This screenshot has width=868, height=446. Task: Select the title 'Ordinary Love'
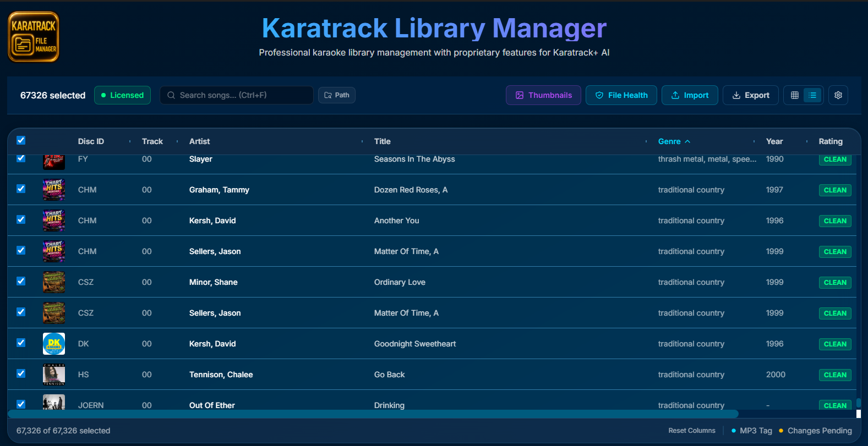click(x=400, y=282)
